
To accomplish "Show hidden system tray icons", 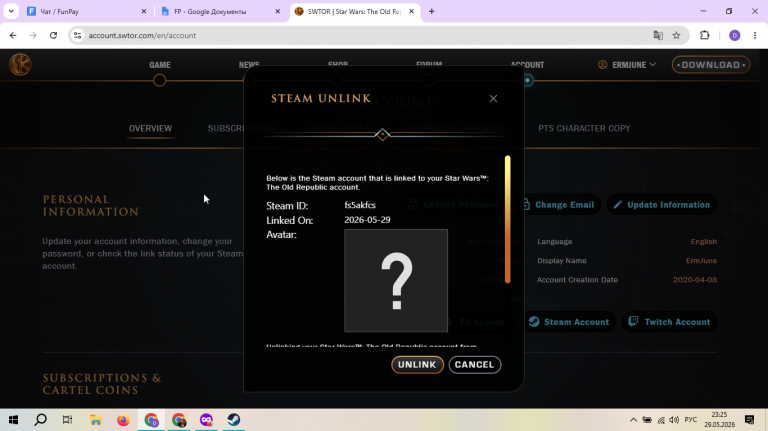I will click(x=633, y=420).
